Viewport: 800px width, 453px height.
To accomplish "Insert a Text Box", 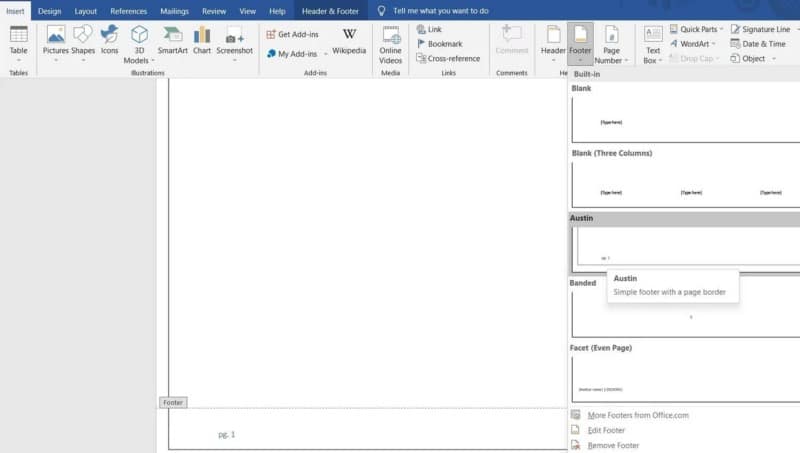I will pos(653,44).
